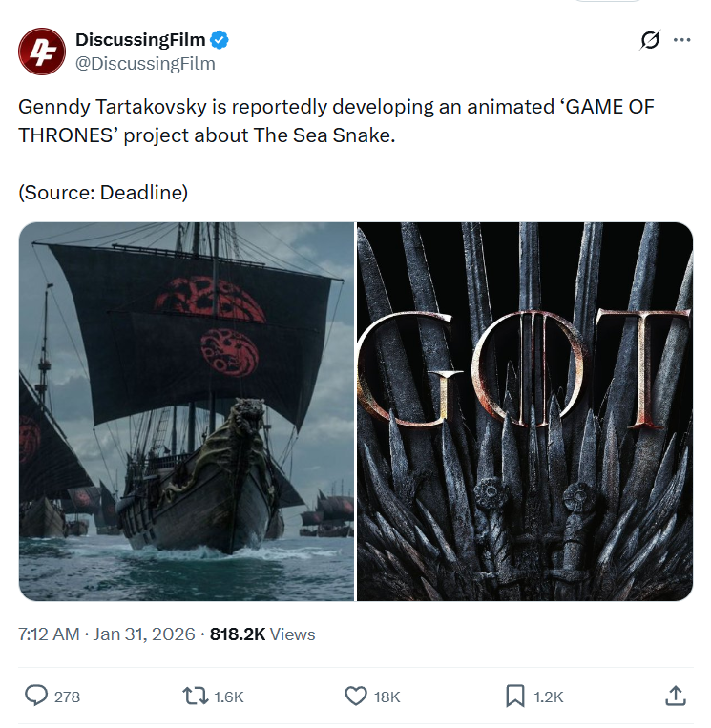Like the tweet with the heart icon
711x728 pixels.
pos(356,697)
